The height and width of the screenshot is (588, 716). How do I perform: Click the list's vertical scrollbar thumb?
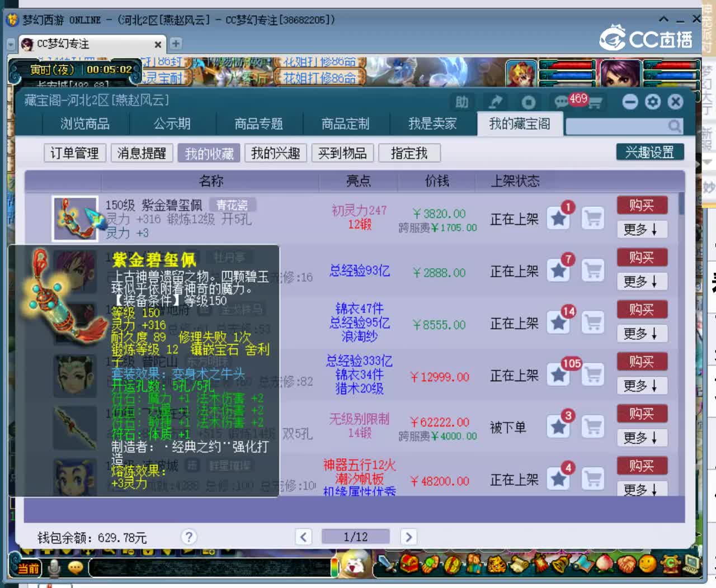tap(681, 204)
